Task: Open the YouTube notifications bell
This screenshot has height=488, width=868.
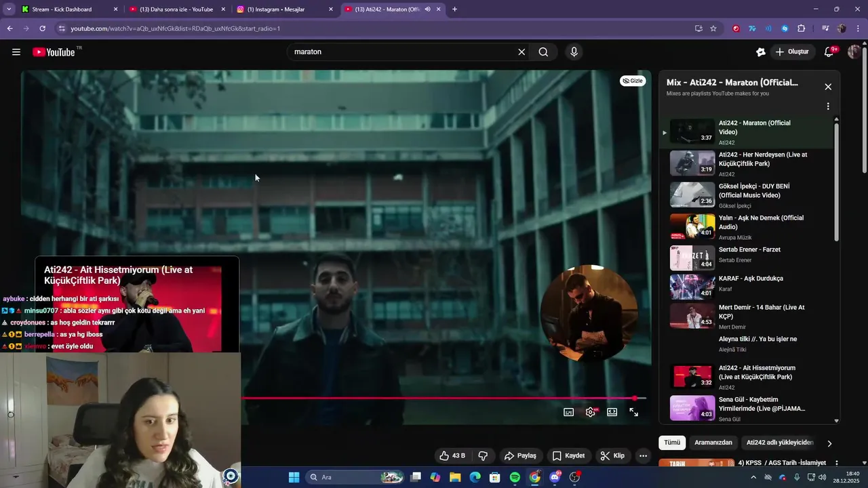Action: click(829, 52)
